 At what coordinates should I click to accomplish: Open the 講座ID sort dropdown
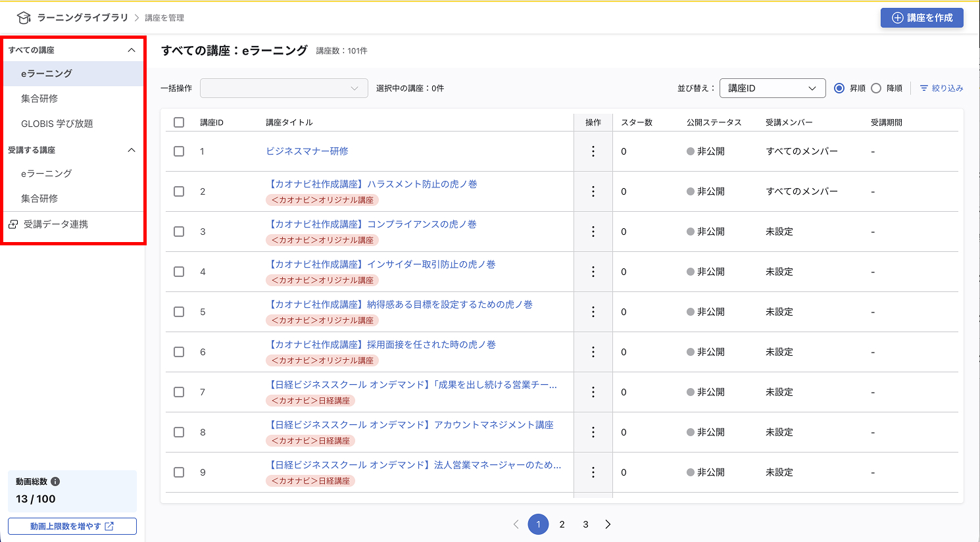coord(773,88)
